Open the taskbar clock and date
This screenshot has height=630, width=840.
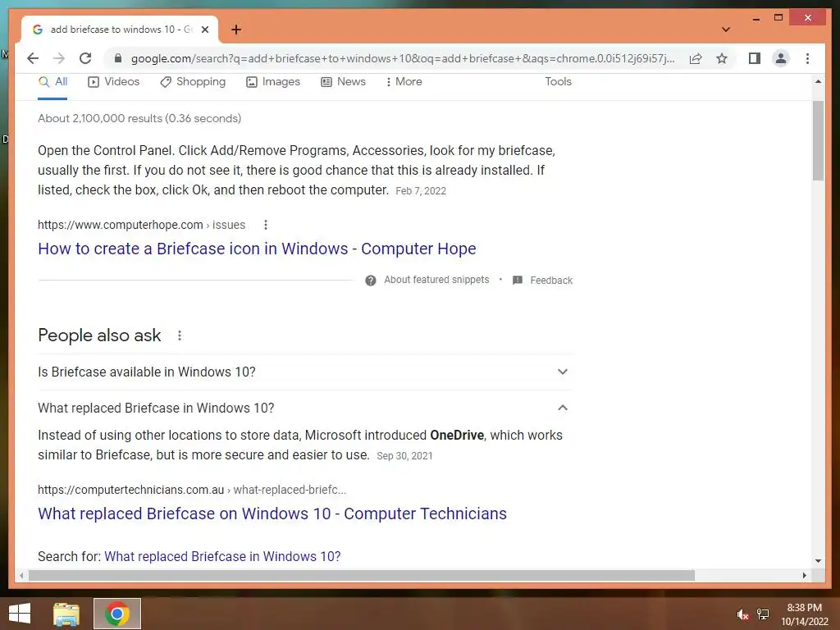(804, 614)
